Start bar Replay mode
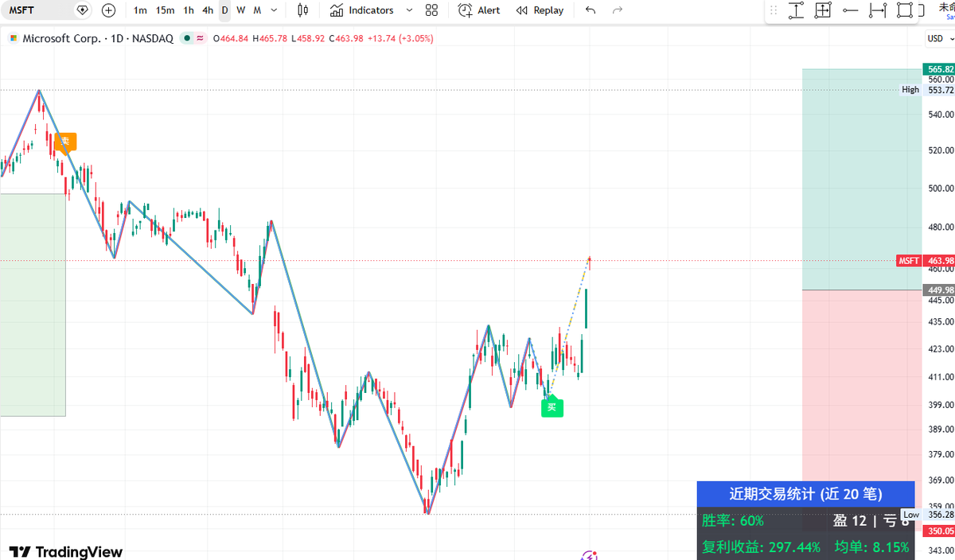 [x=540, y=10]
